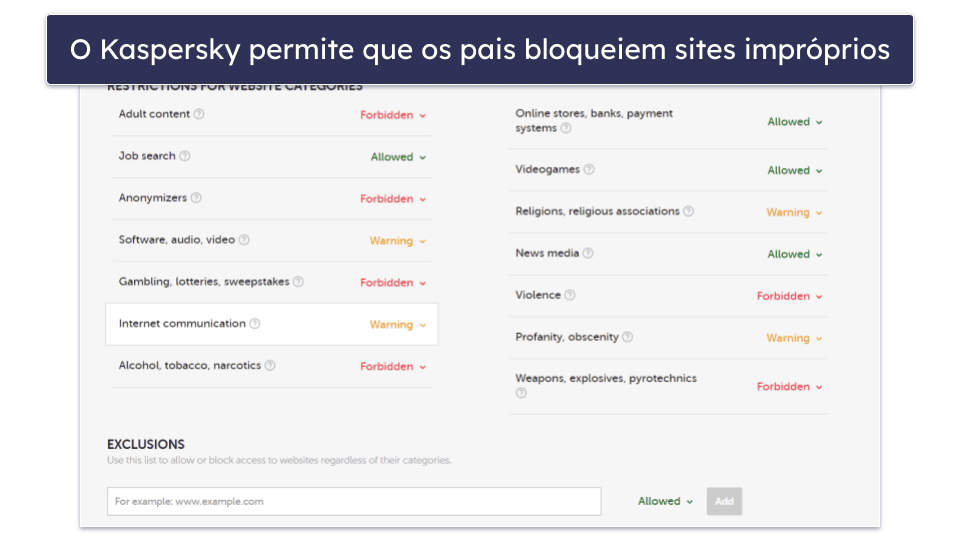Open Job search Allowed dropdown

[x=398, y=157]
